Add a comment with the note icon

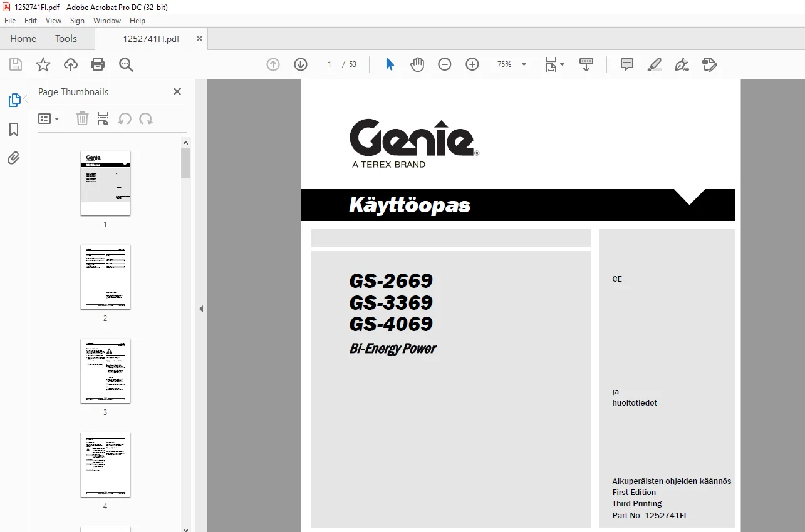pos(627,64)
